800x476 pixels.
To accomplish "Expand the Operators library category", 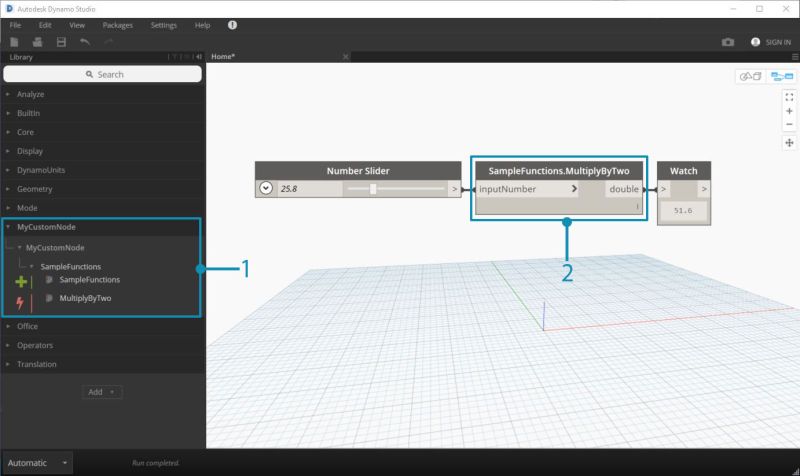I will pos(8,345).
